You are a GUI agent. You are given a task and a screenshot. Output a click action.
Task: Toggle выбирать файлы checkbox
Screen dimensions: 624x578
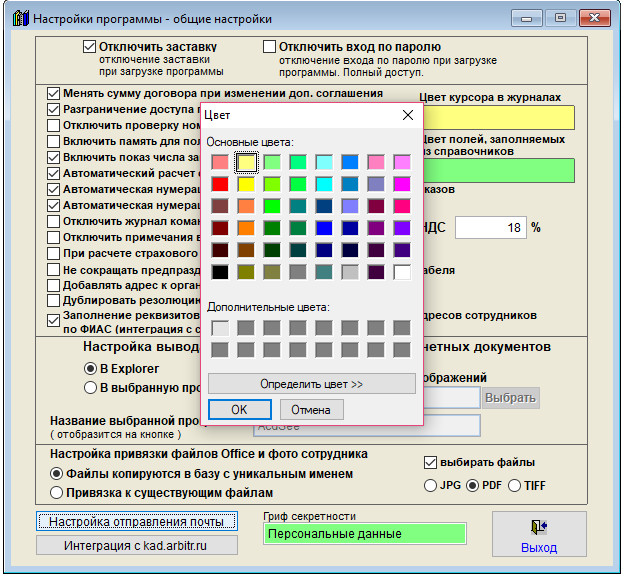click(431, 462)
